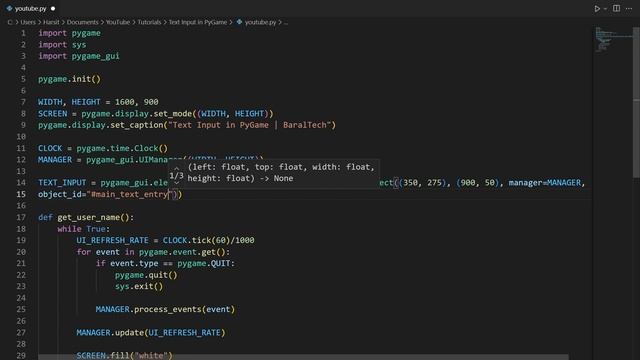Open the Users breadcrumb segment
The width and height of the screenshot is (640, 360).
pyautogui.click(x=28, y=22)
